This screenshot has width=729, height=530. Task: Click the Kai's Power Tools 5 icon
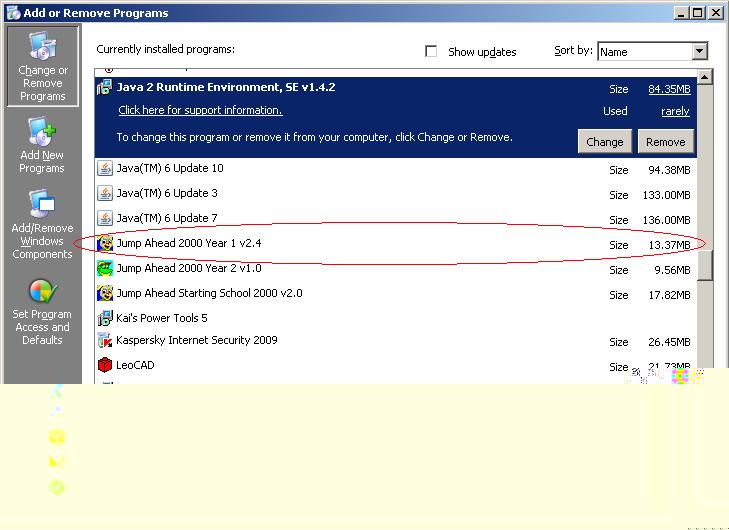point(105,318)
